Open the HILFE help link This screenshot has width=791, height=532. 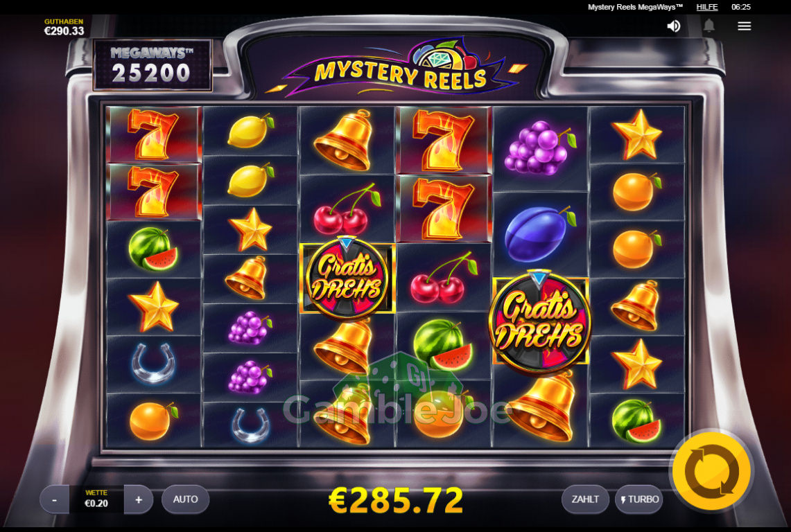coord(706,7)
